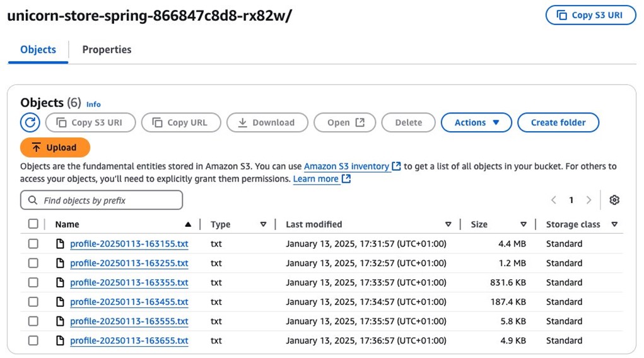Click the Download button

(x=267, y=122)
